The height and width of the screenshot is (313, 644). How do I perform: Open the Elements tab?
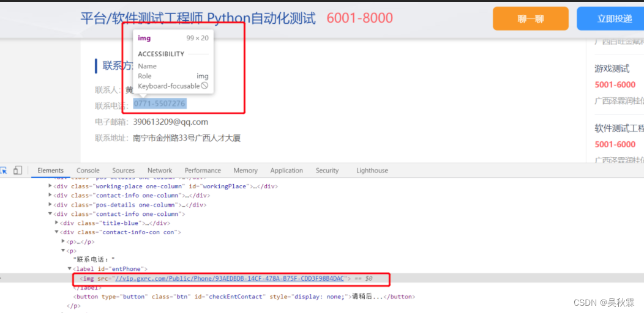[x=51, y=171]
